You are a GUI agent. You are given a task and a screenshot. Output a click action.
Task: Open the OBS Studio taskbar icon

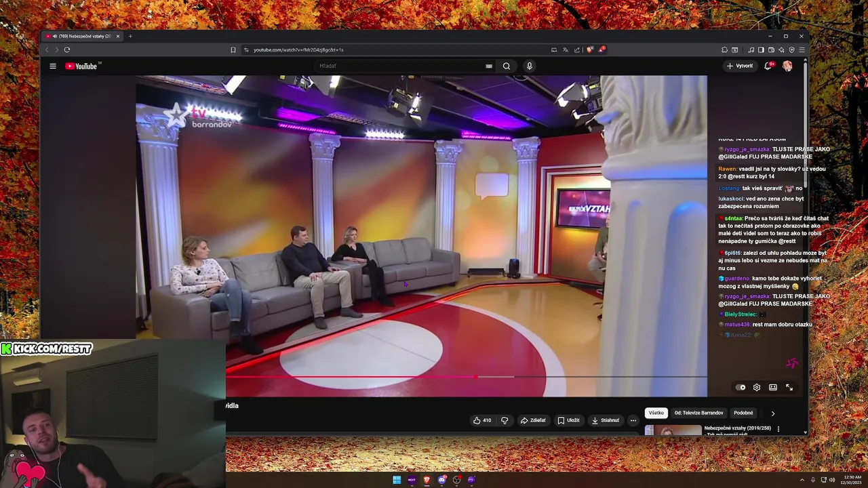click(x=457, y=480)
